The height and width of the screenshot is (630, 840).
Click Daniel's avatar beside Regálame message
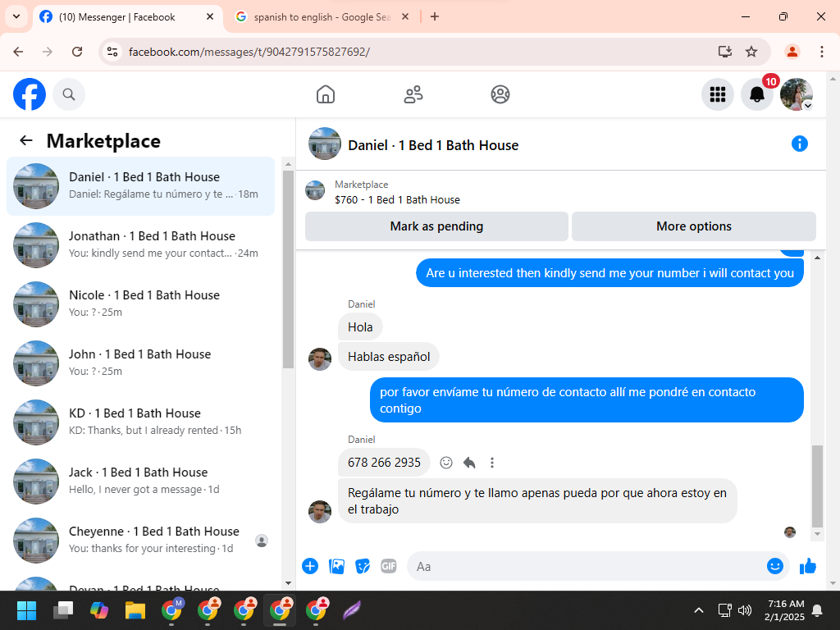pyautogui.click(x=320, y=512)
